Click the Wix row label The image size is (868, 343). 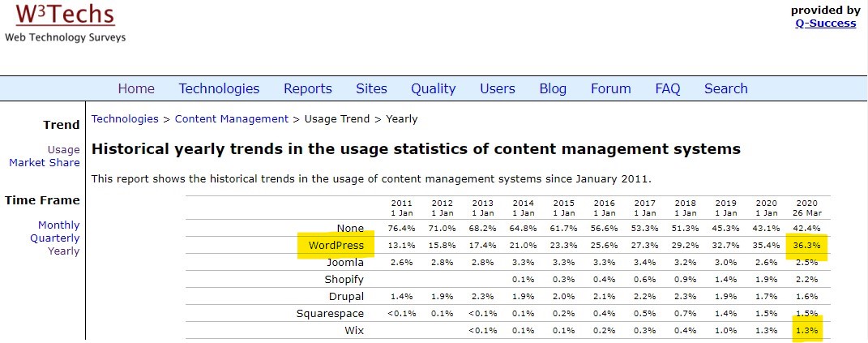point(354,330)
